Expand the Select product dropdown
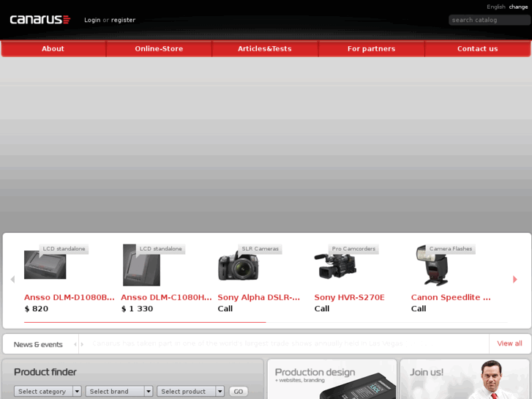 [190, 391]
